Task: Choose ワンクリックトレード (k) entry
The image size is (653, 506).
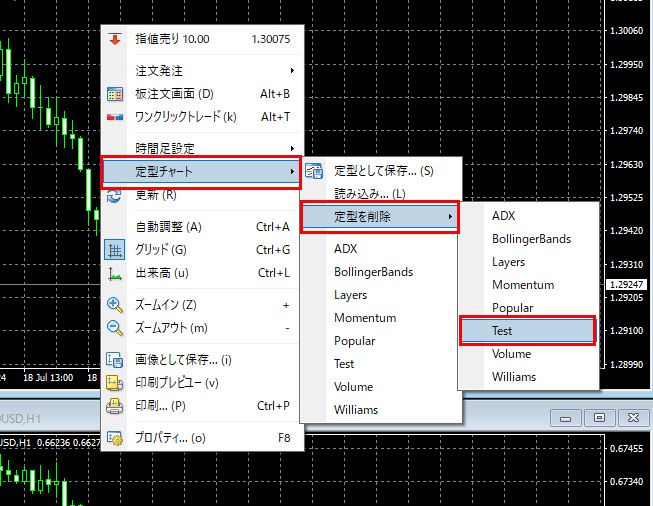Action: [202, 117]
